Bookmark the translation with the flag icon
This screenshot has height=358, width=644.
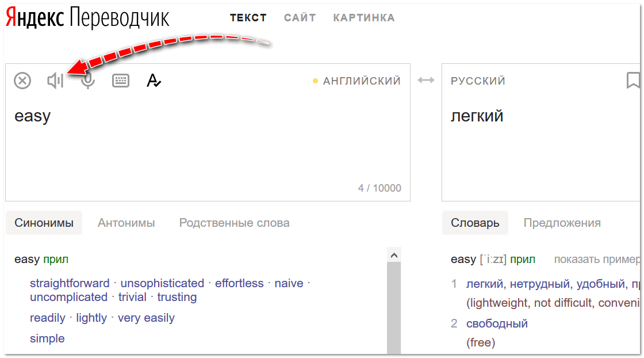click(x=633, y=81)
